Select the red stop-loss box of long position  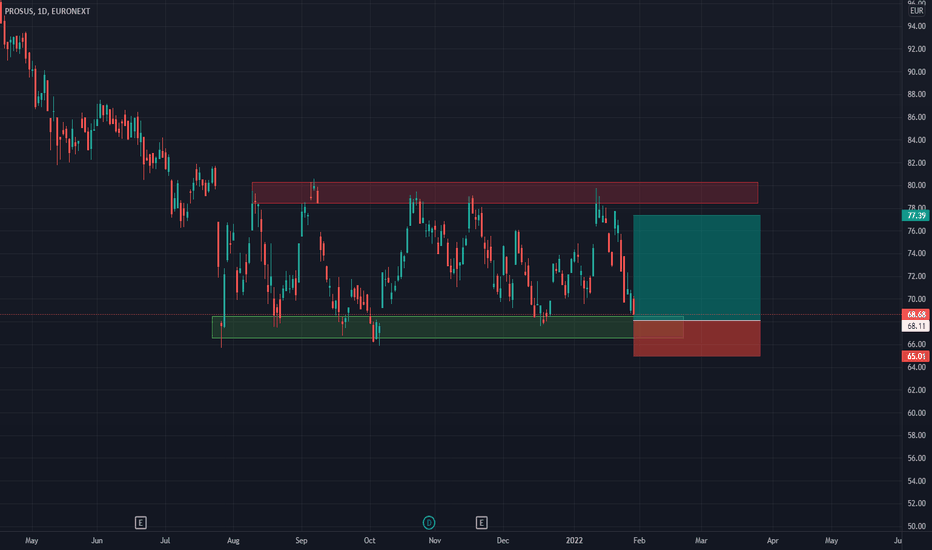697,339
